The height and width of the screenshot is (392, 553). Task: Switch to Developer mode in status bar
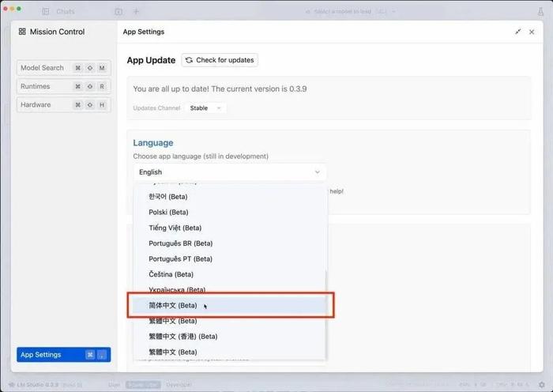pyautogui.click(x=179, y=385)
